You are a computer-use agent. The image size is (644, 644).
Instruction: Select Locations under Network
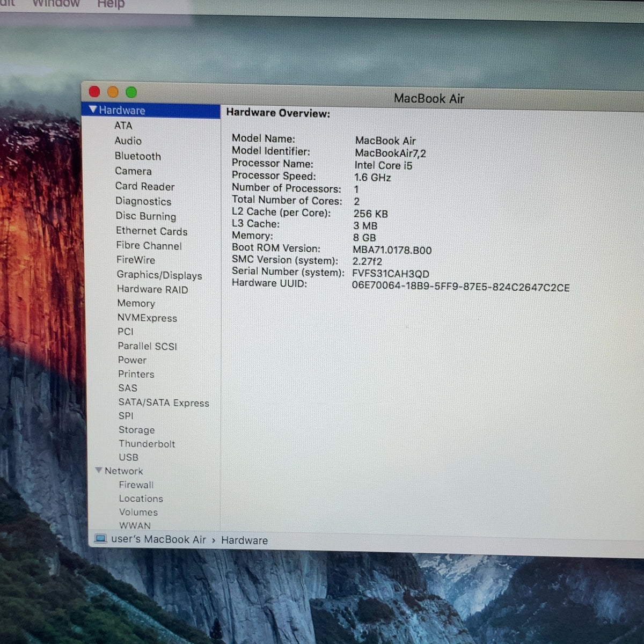point(141,499)
